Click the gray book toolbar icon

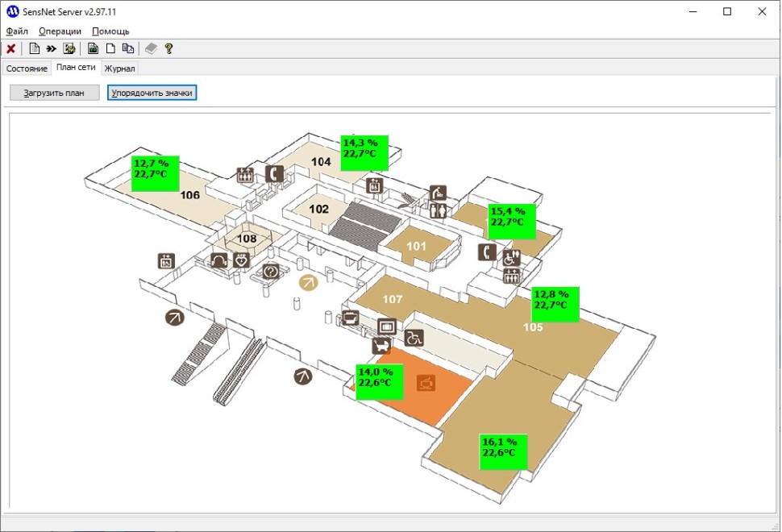[x=151, y=48]
